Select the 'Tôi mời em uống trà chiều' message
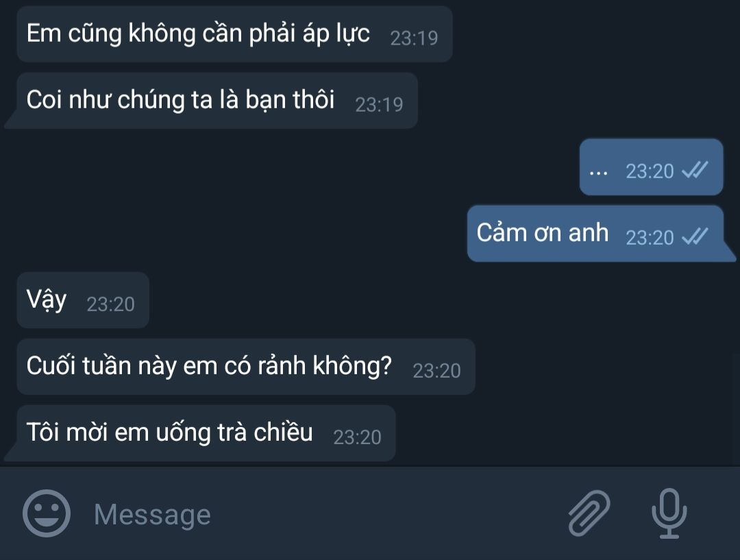This screenshot has width=740, height=560. click(200, 433)
